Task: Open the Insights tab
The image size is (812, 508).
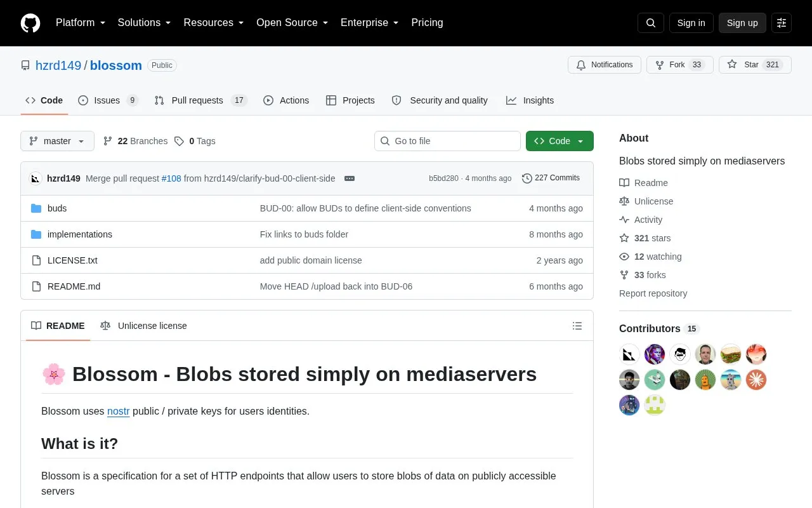Action: pyautogui.click(x=530, y=100)
